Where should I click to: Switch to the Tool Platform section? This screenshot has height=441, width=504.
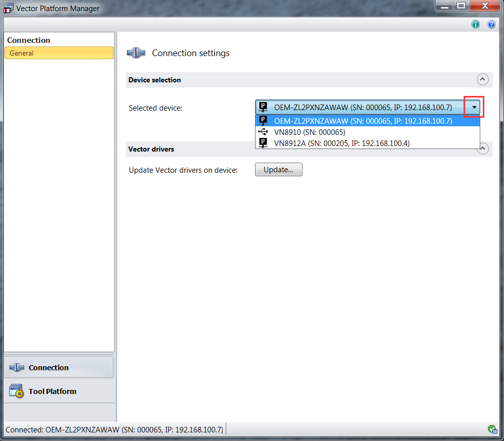[53, 391]
